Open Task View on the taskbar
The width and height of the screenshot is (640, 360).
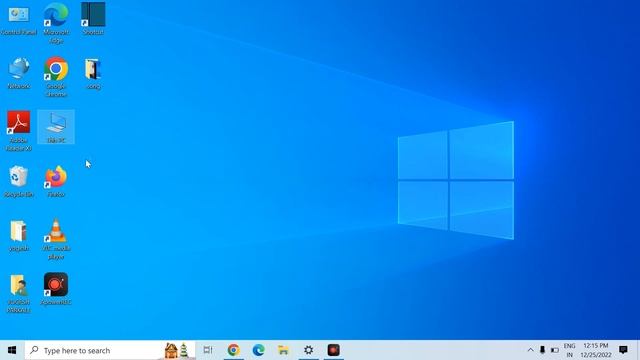208,350
